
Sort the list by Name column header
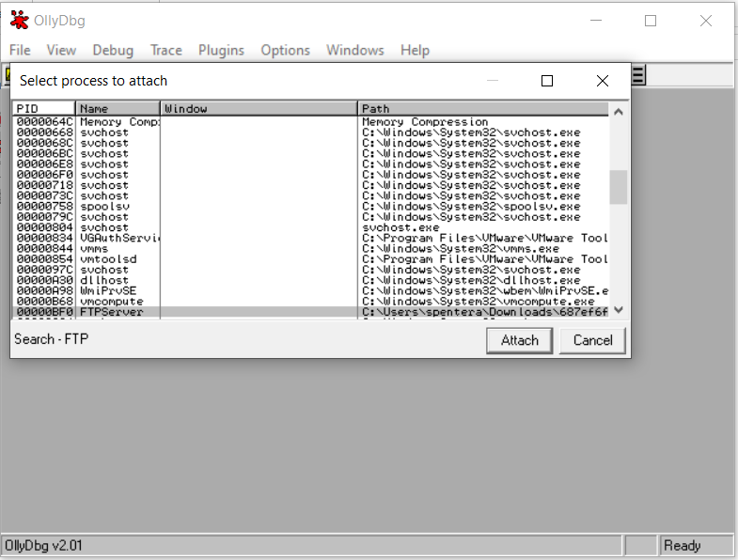coord(118,109)
